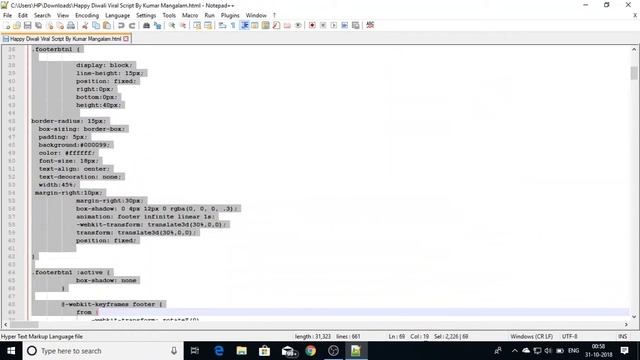
Task: Click the vertical scrollbar up arrow
Action: 634,49
